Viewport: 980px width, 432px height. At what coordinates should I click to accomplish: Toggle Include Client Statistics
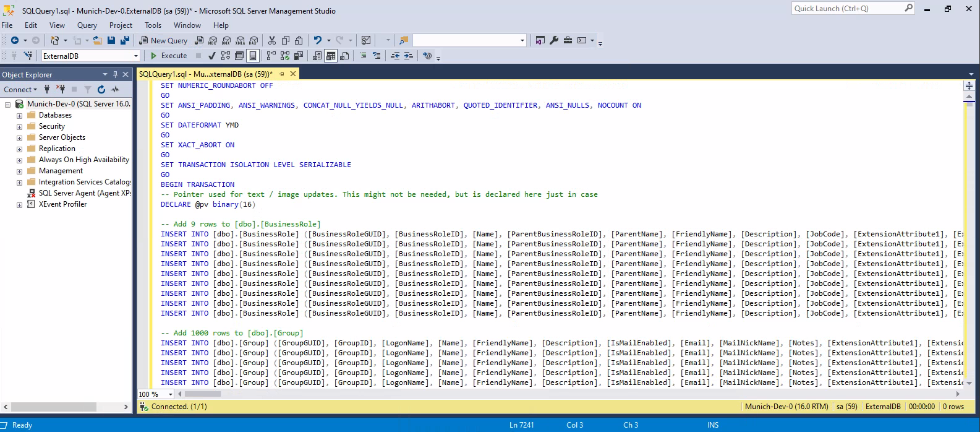click(299, 56)
